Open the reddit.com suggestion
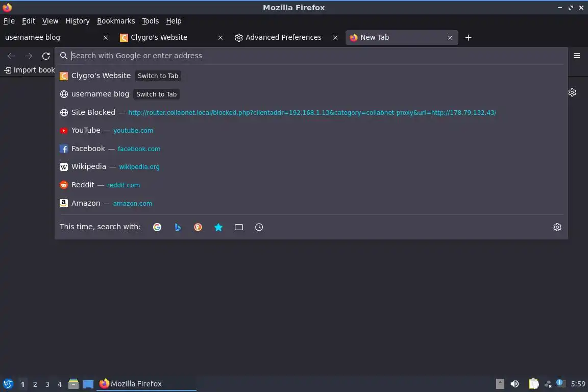The height and width of the screenshot is (392, 588). pos(311,185)
